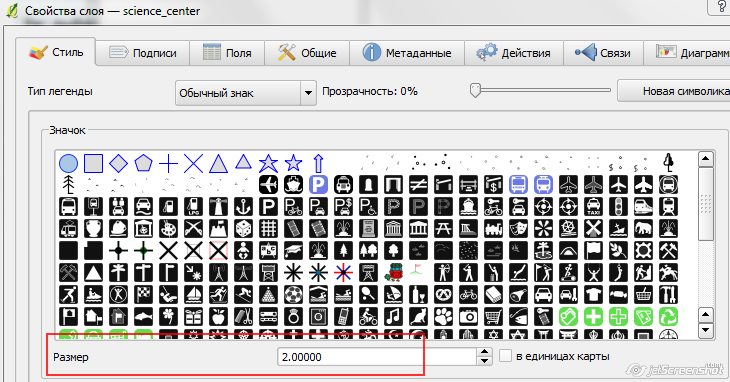The height and width of the screenshot is (382, 730).
Task: Pick the blue upward arrow marker
Action: (x=318, y=163)
